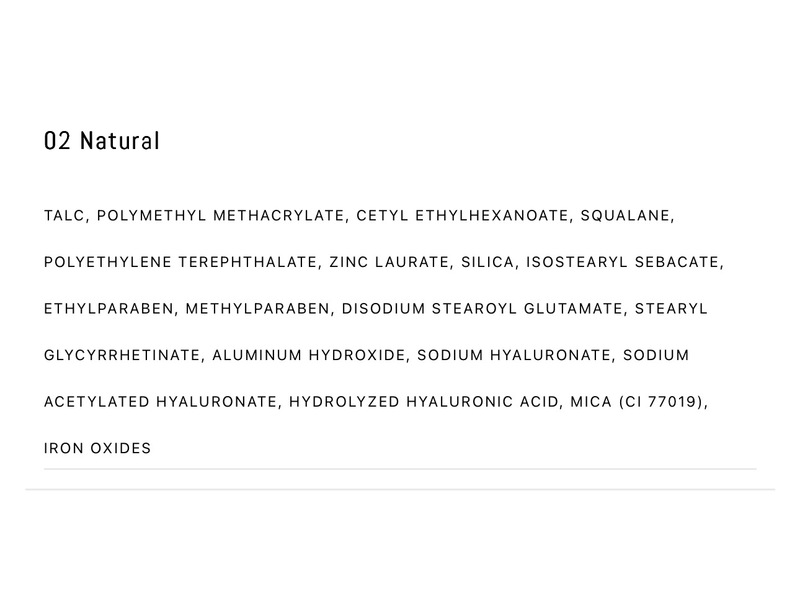The height and width of the screenshot is (600, 800).
Task: Select the POLYMETHYL METHACRYLATE ingredient text
Action: pyautogui.click(x=222, y=215)
